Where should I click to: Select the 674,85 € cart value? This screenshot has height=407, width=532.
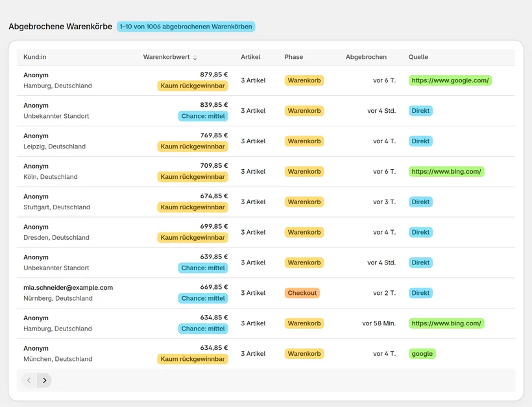(x=213, y=196)
